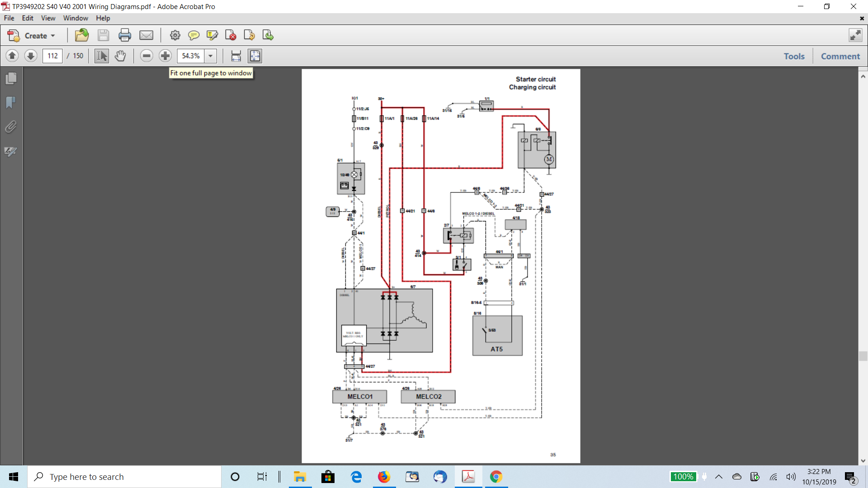
Task: Open the Window menu
Action: click(x=75, y=18)
